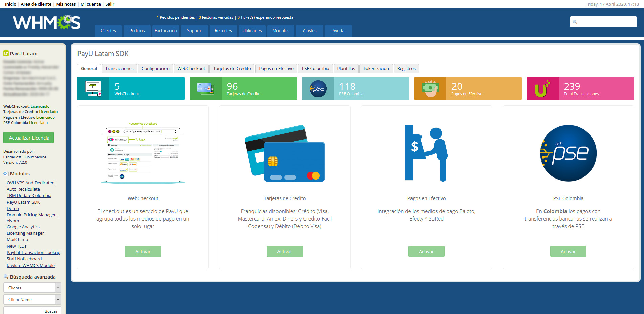Screen dimensions: 644x314
Task: Open Auto Recalculate module link
Action: pyautogui.click(x=23, y=189)
